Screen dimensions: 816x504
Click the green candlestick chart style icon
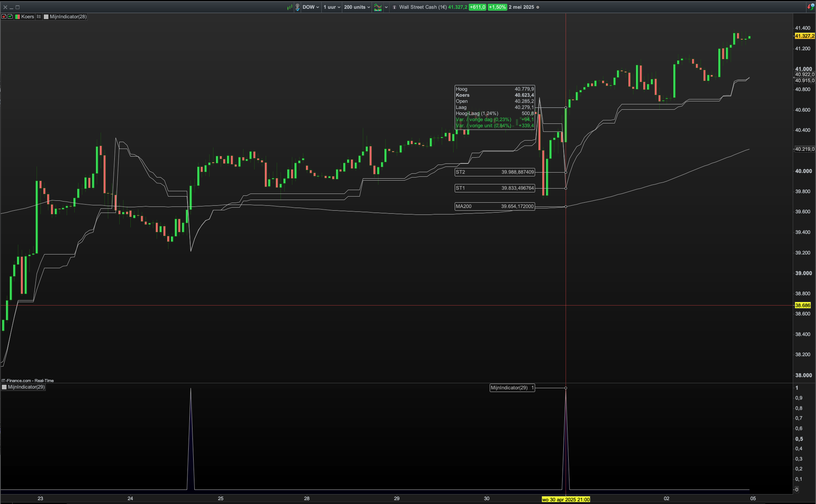[290, 7]
